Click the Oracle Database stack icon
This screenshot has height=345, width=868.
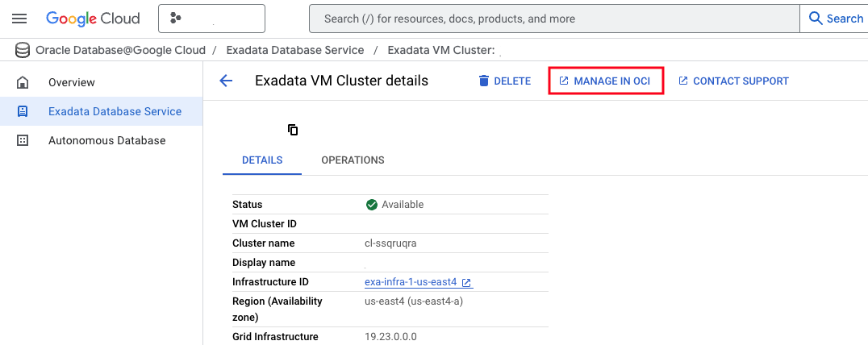(x=23, y=51)
